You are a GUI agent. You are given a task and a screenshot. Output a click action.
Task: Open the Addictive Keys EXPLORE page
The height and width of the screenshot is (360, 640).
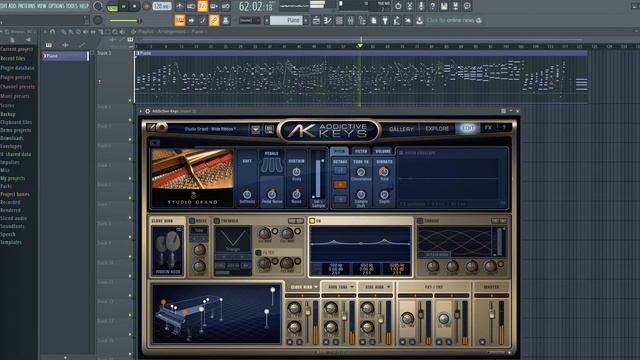[x=437, y=129]
